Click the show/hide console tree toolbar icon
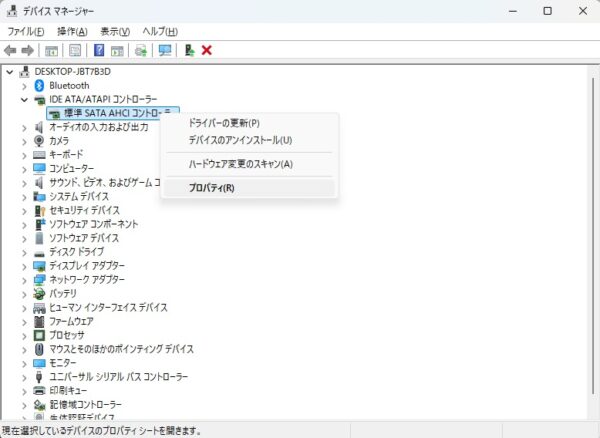 click(x=52, y=50)
